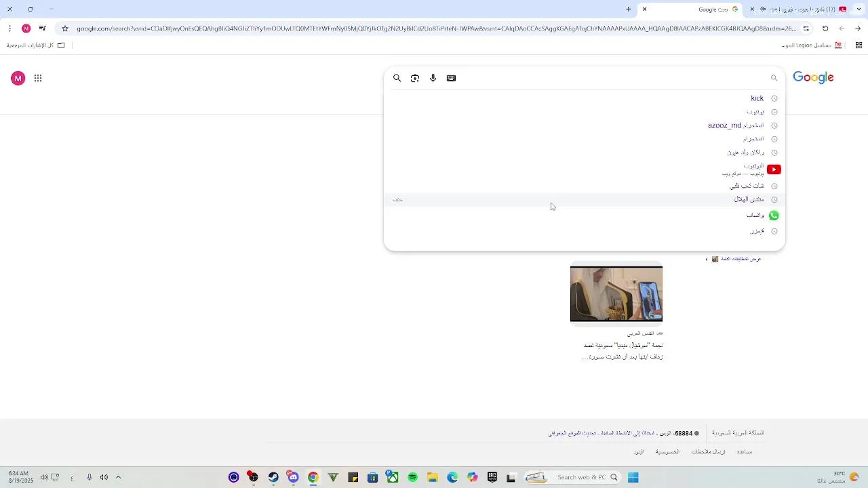Expand the exact matches link with arrow

[x=733, y=259]
